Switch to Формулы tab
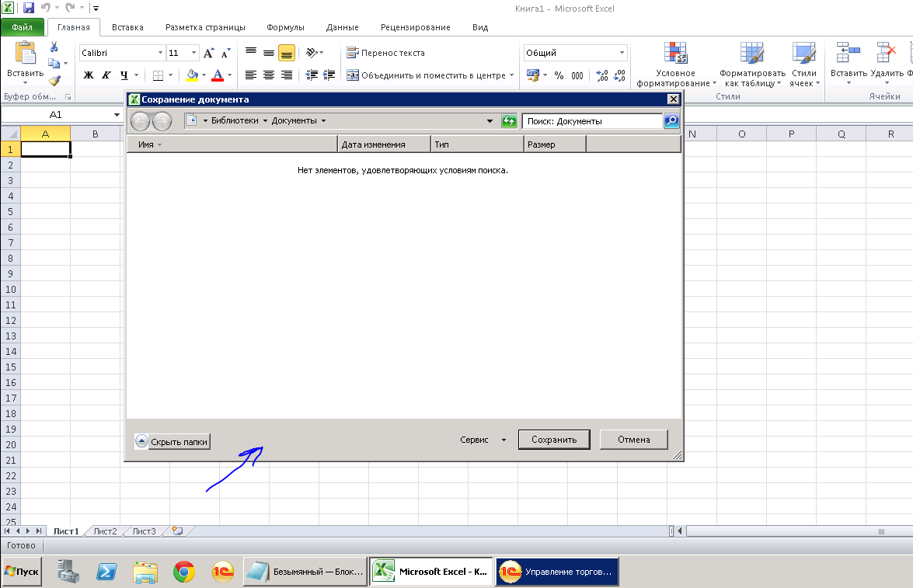 285,27
